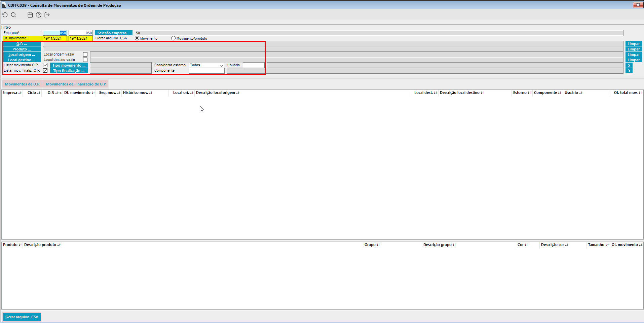Screen dimensions: 644x323
Task: Click the window document icon in title bar
Action: [4, 5]
